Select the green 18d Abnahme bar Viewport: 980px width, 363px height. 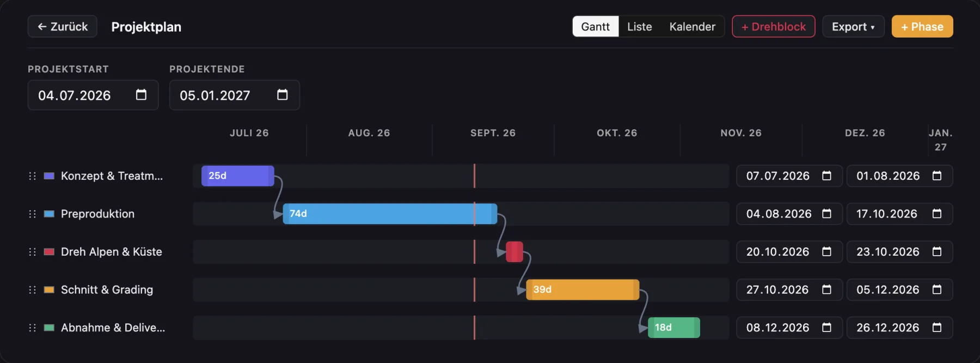pyautogui.click(x=674, y=327)
